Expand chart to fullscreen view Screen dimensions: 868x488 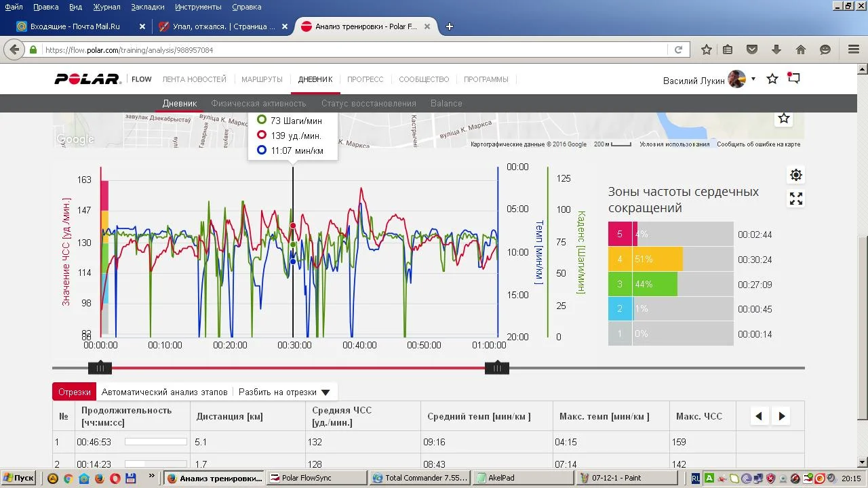pyautogui.click(x=796, y=199)
